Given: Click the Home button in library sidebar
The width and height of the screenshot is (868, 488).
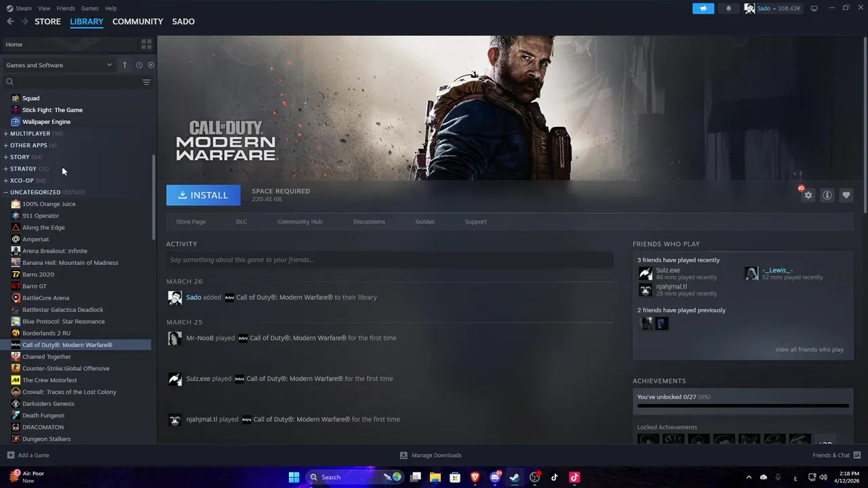Looking at the screenshot, I should [69, 44].
